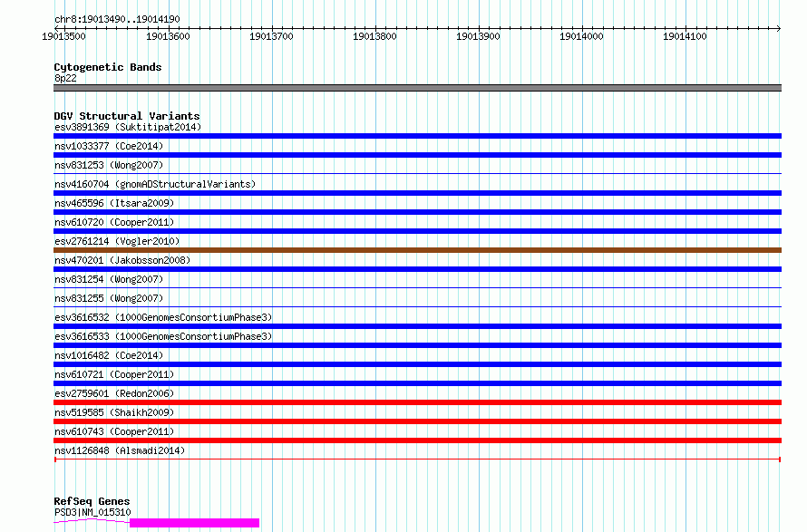807x532 pixels.
Task: Click the 8p22 band label
Action: 65,78
